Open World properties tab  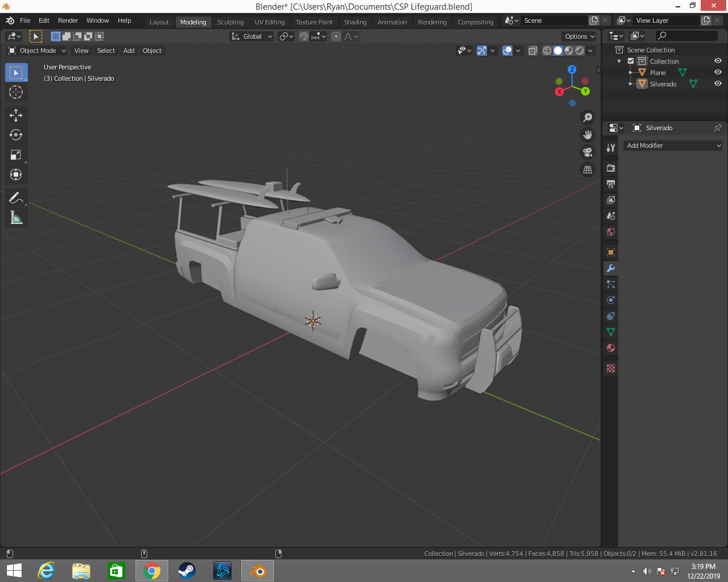[x=611, y=232]
